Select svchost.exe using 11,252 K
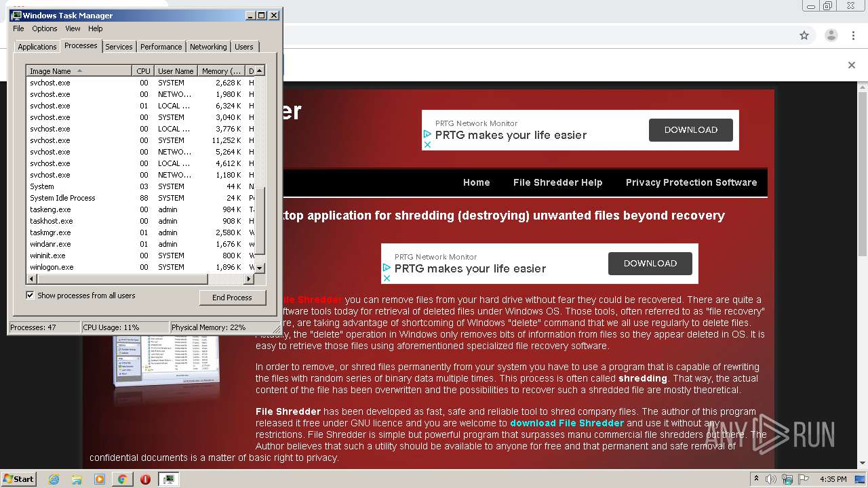The image size is (868, 488). [140, 140]
